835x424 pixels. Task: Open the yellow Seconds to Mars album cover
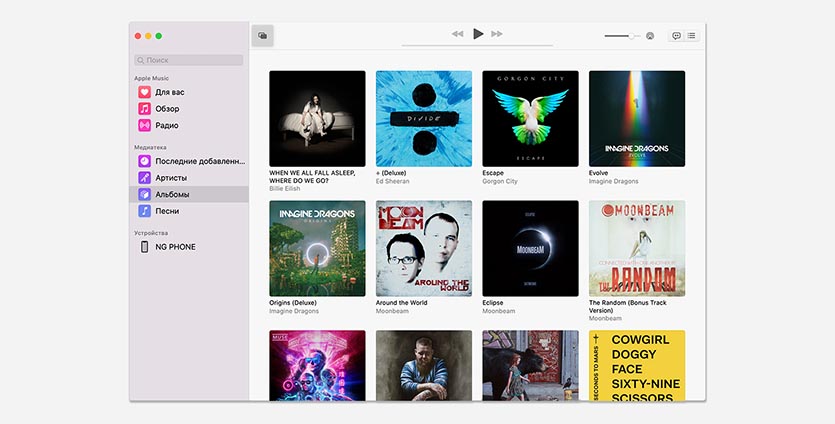637,365
